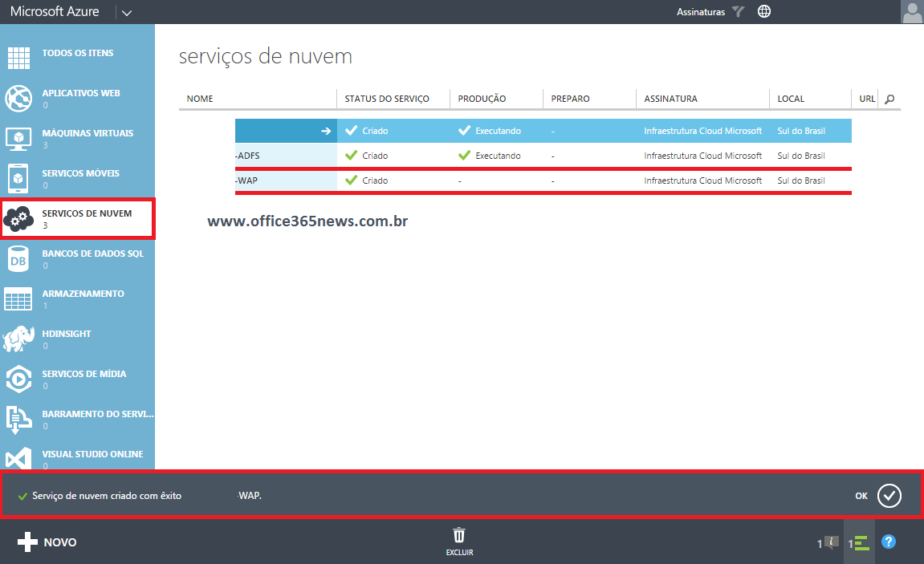Sort by LOCAL column header
The width and height of the screenshot is (924, 564).
pyautogui.click(x=791, y=99)
